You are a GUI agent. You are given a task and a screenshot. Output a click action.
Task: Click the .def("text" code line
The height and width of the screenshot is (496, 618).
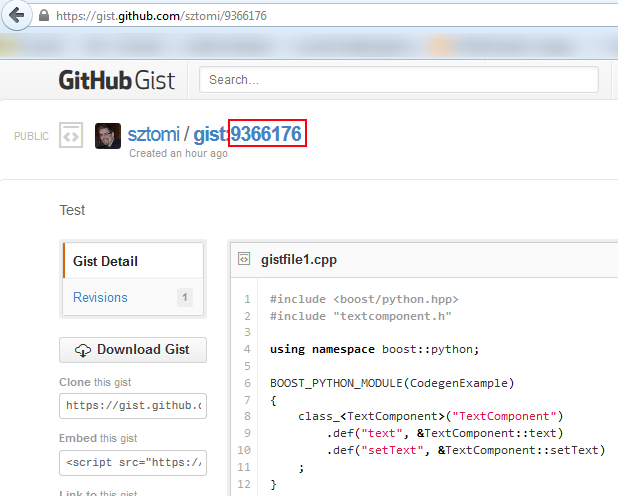point(445,433)
